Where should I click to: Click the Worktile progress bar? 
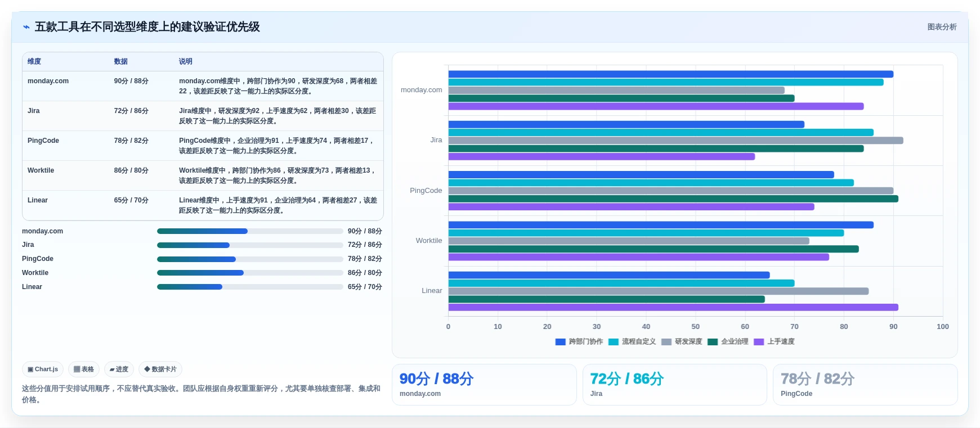click(x=250, y=273)
